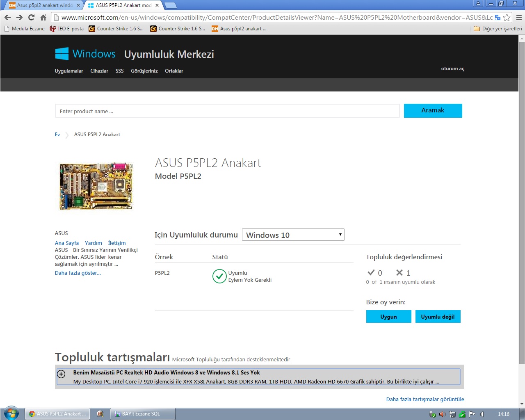Open a new browser tab
Image resolution: width=525 pixels, height=420 pixels.
pos(170,5)
